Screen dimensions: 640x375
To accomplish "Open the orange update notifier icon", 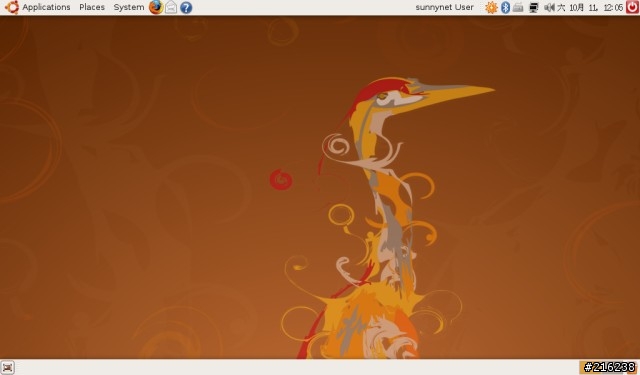I will pos(491,7).
